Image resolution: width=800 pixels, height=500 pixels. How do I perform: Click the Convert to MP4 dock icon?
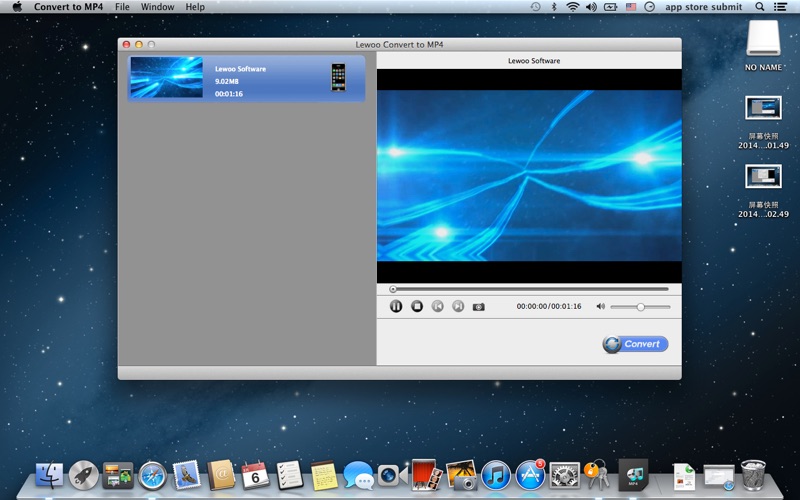[633, 474]
